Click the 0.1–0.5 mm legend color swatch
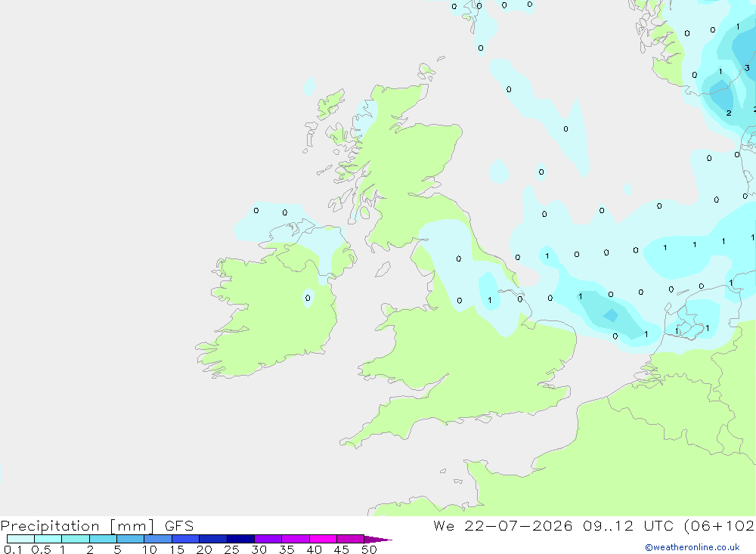Viewport: 756px width, 554px height. [20, 539]
